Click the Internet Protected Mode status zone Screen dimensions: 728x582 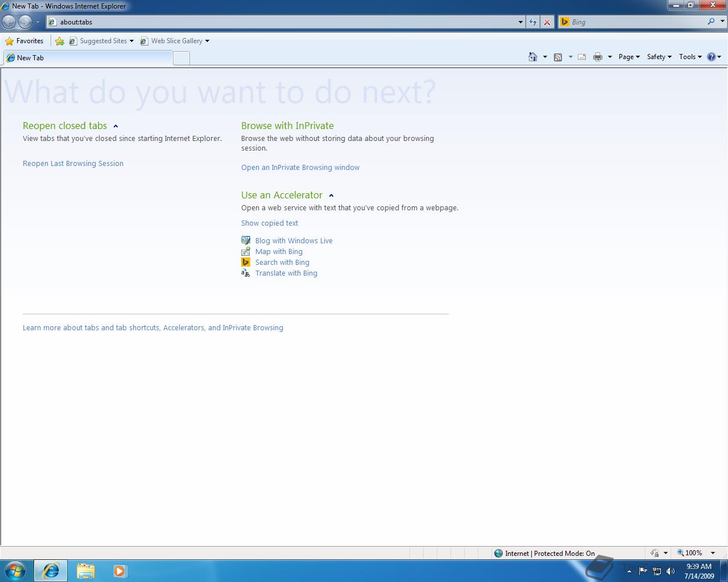click(x=544, y=553)
